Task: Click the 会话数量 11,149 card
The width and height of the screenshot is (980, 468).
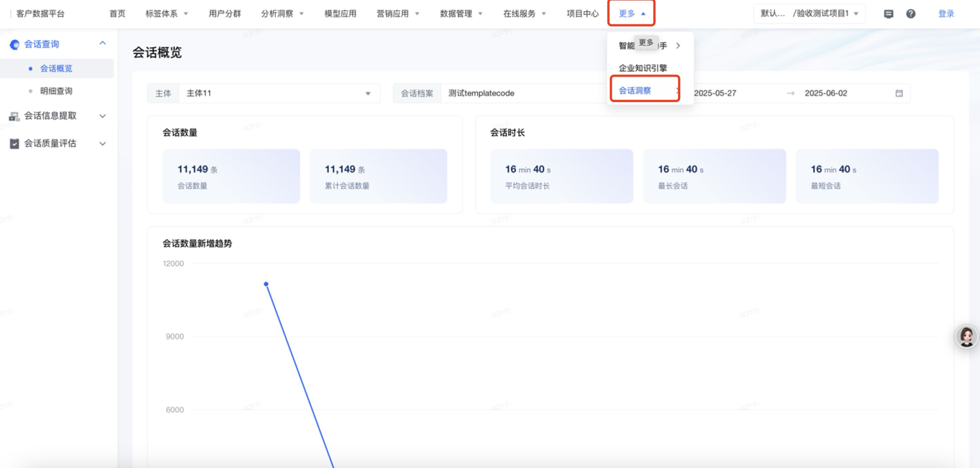Action: tap(231, 176)
